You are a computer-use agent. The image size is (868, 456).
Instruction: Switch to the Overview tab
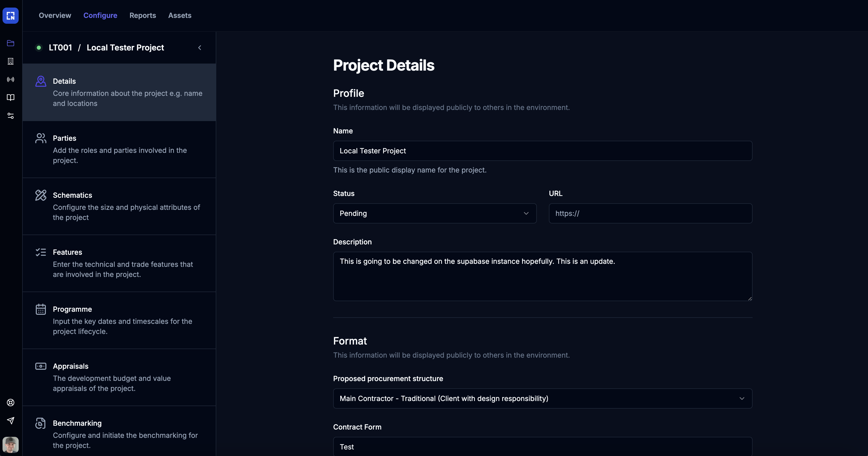point(55,16)
